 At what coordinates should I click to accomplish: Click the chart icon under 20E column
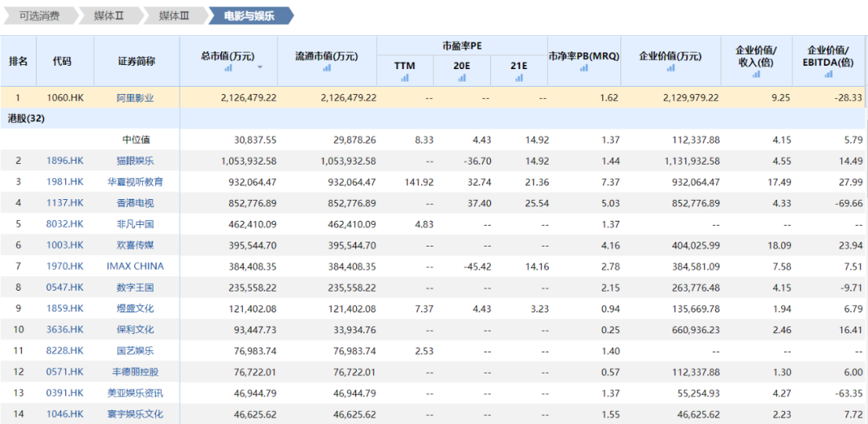(x=462, y=78)
